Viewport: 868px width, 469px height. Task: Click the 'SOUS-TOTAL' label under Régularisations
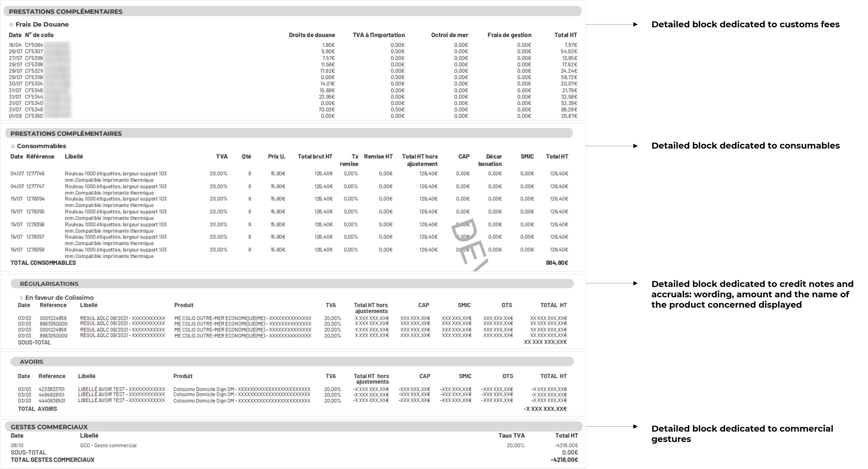[34, 342]
